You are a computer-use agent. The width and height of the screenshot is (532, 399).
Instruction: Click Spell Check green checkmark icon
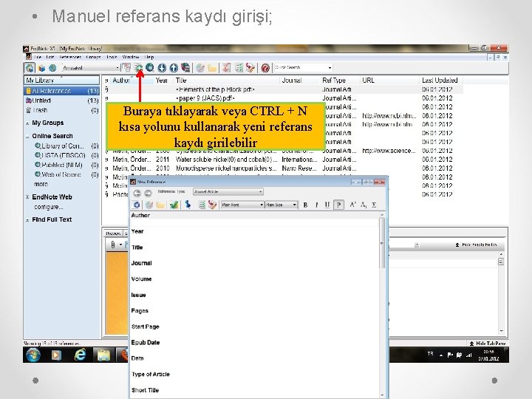click(174, 205)
